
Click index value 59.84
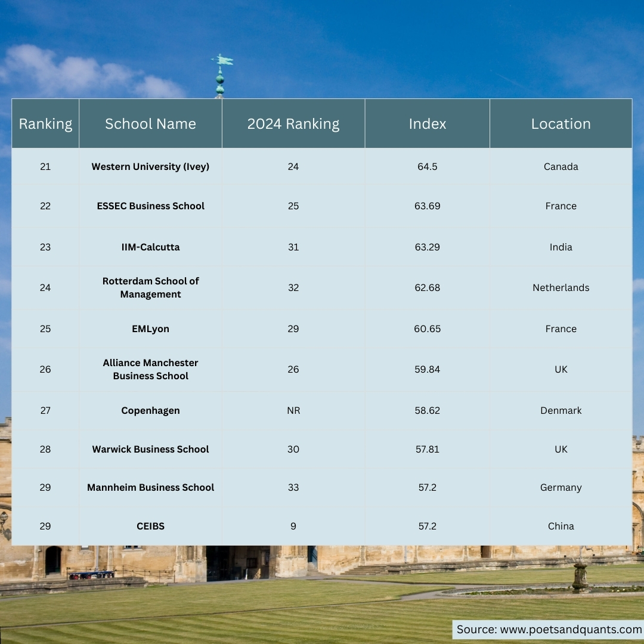[x=427, y=369]
